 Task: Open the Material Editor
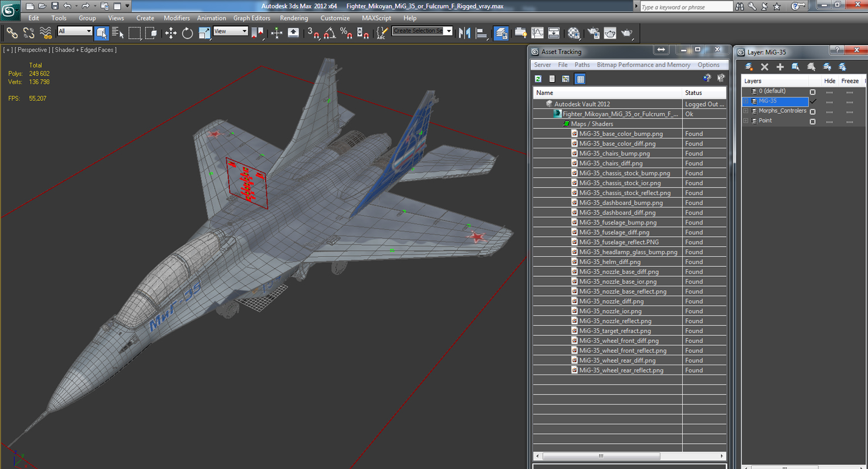click(574, 33)
